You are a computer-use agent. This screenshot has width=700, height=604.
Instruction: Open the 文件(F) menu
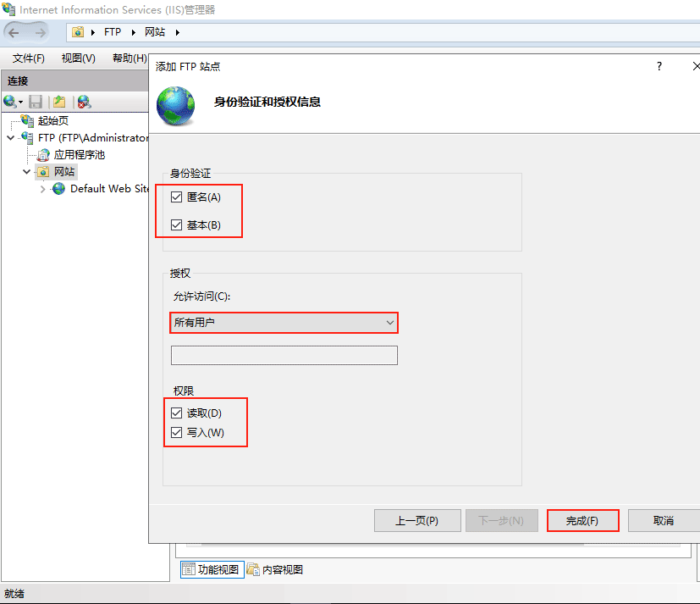29,58
